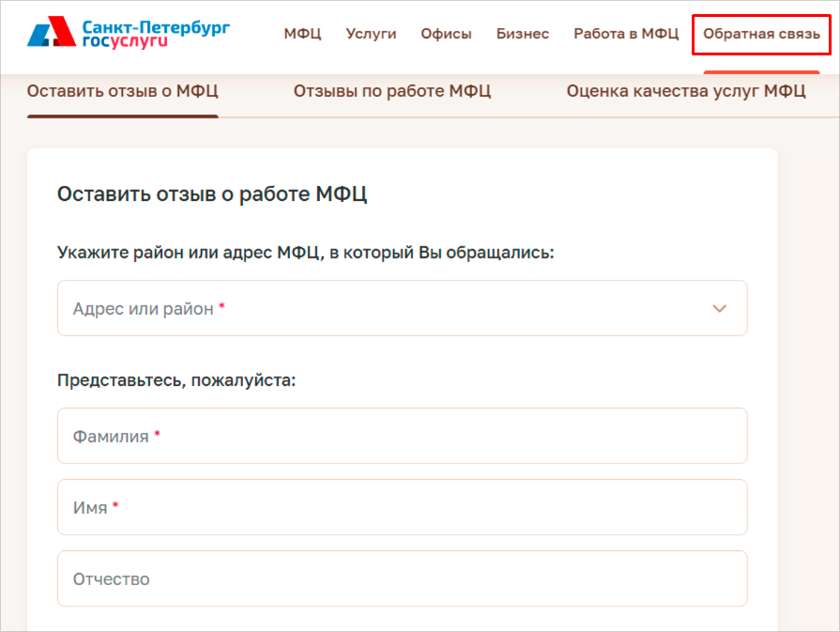Click the Санкт-Петербург госуслуги logo text
The image size is (840, 632).
coord(156,34)
